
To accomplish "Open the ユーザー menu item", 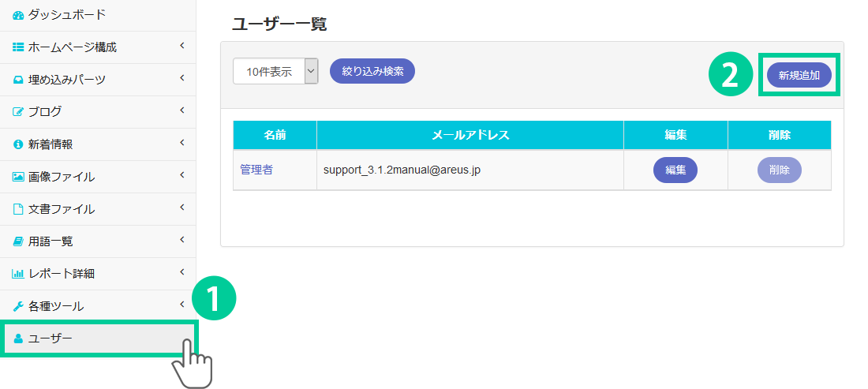I will pos(51,339).
